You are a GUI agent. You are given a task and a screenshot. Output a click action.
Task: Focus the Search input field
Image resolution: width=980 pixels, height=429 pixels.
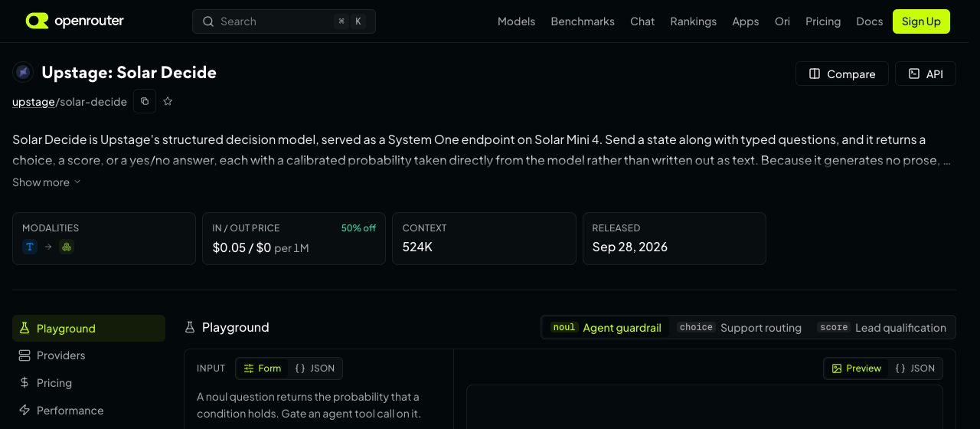tap(284, 21)
